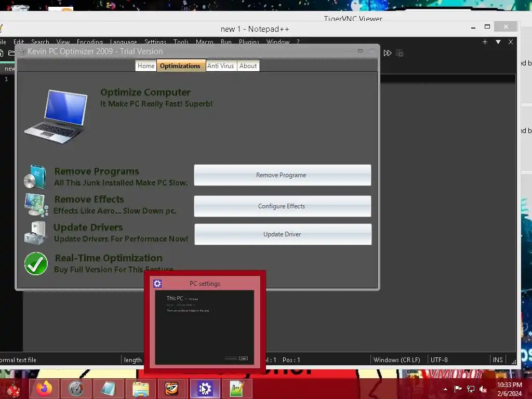Click Notepad++ save recorded macro icon
532x399 pixels.
coord(400,53)
